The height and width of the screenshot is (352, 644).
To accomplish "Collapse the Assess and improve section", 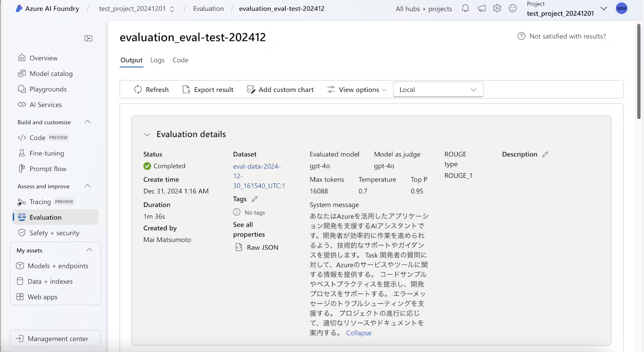I will 87,186.
